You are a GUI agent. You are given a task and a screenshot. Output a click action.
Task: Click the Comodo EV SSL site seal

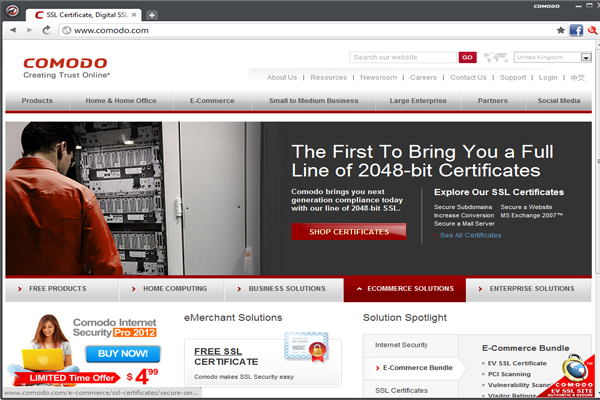point(570,377)
